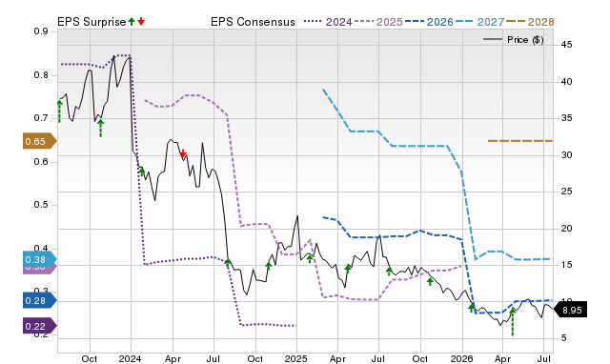Click the 0.9 value on left axis
Image resolution: width=610 pixels, height=364 pixels.
pyautogui.click(x=41, y=31)
